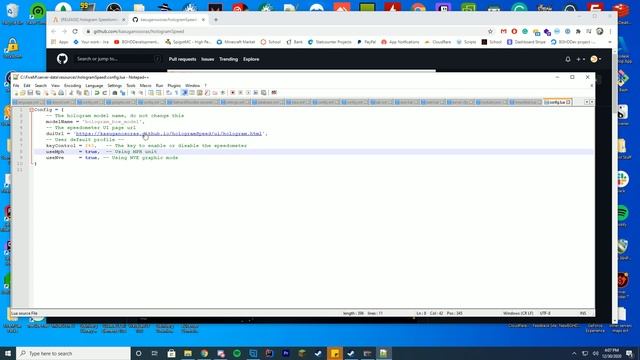Open a new Chrome tab

pos(216,20)
